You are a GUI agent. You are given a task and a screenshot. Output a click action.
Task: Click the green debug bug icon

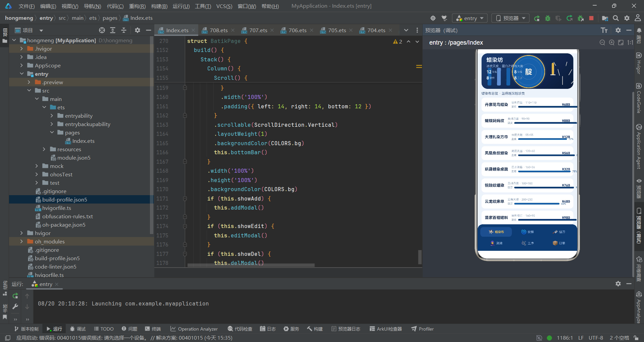coord(548,18)
